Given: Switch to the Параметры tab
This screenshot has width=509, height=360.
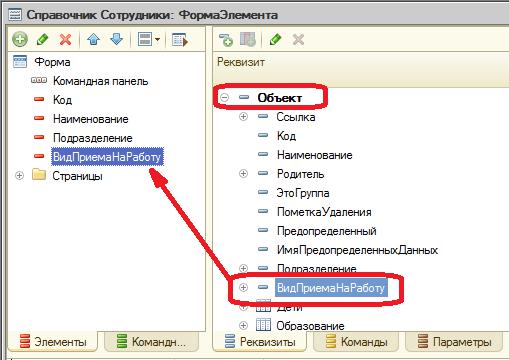Looking at the screenshot, I should pyautogui.click(x=454, y=342).
